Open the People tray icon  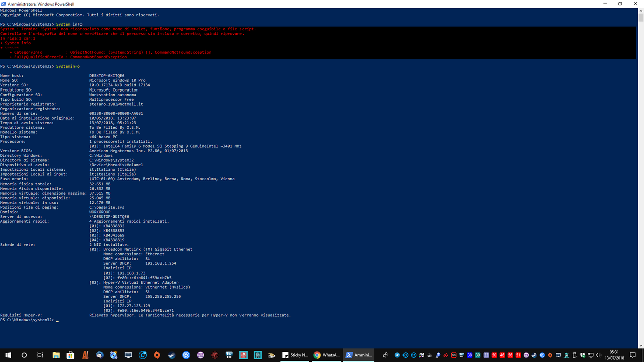click(x=385, y=355)
